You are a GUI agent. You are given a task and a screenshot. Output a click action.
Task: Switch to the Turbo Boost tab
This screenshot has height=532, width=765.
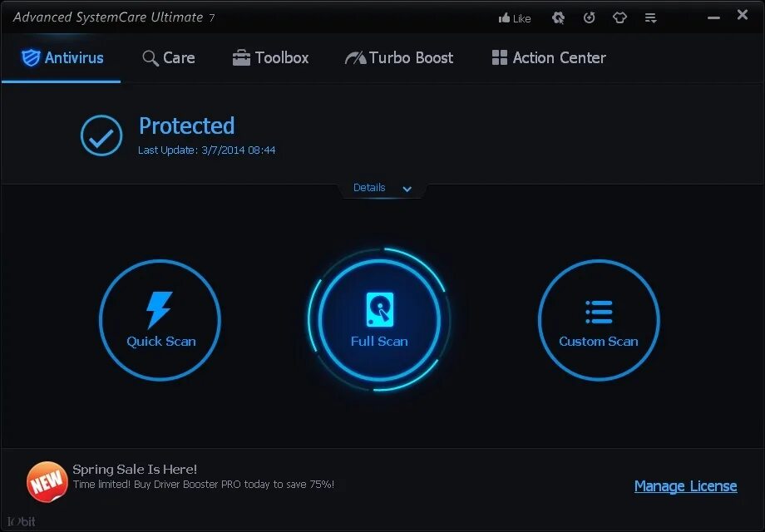[x=399, y=57]
